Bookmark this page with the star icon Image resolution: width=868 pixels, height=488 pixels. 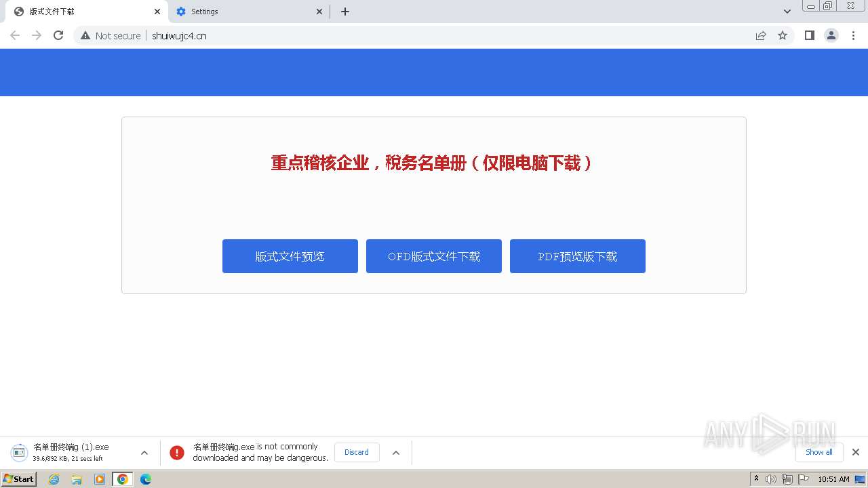click(783, 35)
